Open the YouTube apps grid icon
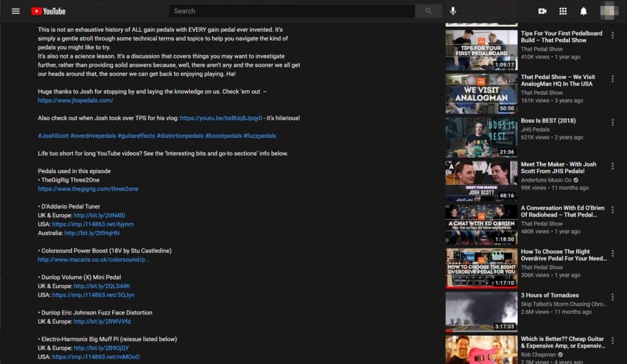 (x=562, y=10)
